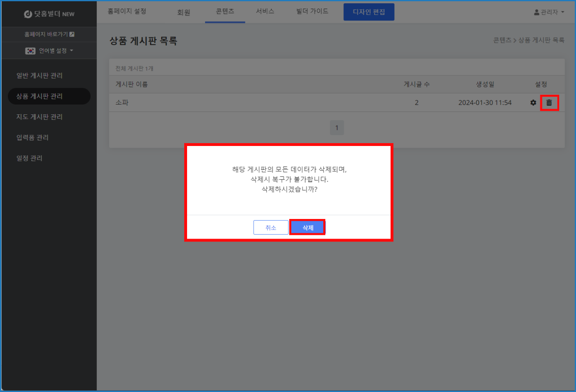The width and height of the screenshot is (576, 392).
Task: Switch to the 홈페이지 설정 tab
Action: pos(127,11)
